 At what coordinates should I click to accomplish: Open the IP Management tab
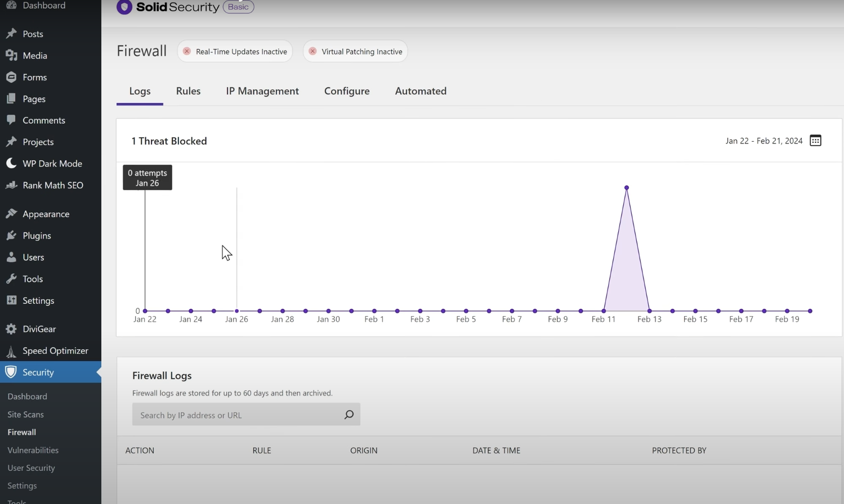(262, 91)
